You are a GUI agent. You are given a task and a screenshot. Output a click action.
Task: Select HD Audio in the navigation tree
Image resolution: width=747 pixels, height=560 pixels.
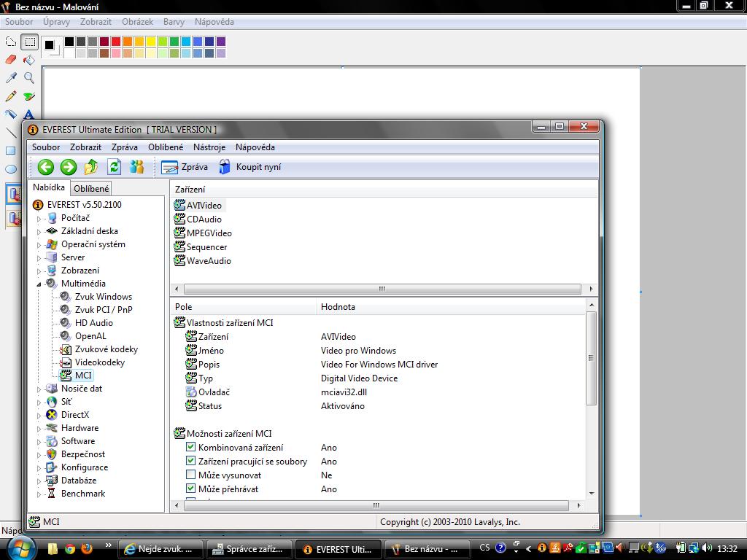click(x=94, y=323)
